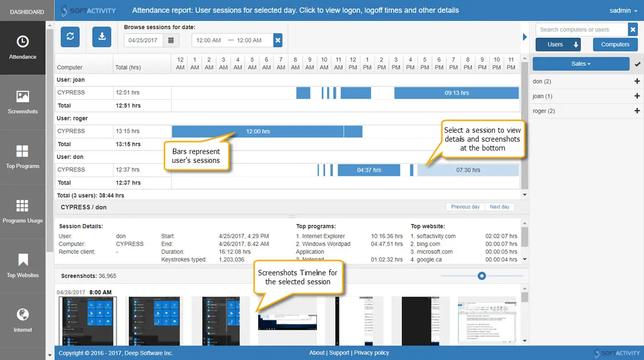
Task: Click the Next day button
Action: pyautogui.click(x=499, y=207)
